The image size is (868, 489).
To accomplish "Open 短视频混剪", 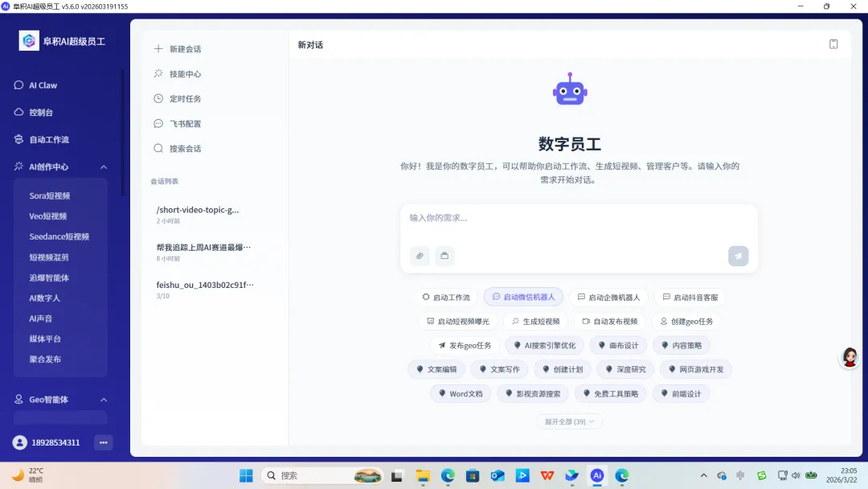I will click(49, 257).
